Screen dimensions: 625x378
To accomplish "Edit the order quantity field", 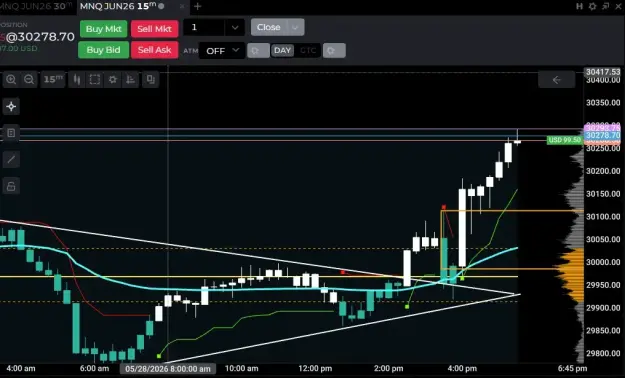I will coord(204,28).
